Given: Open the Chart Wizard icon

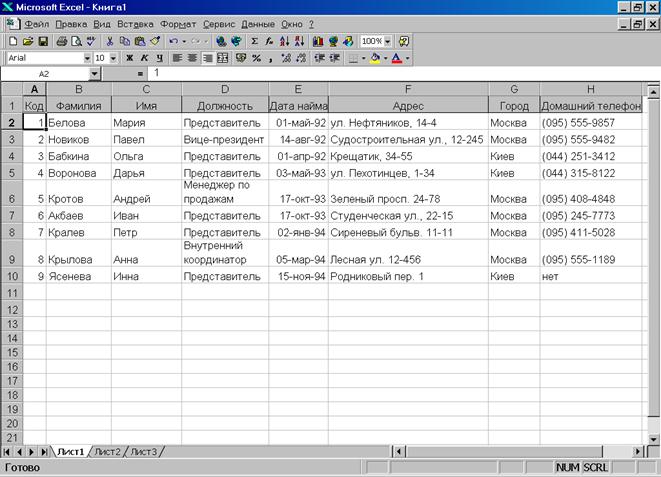Looking at the screenshot, I should 318,41.
